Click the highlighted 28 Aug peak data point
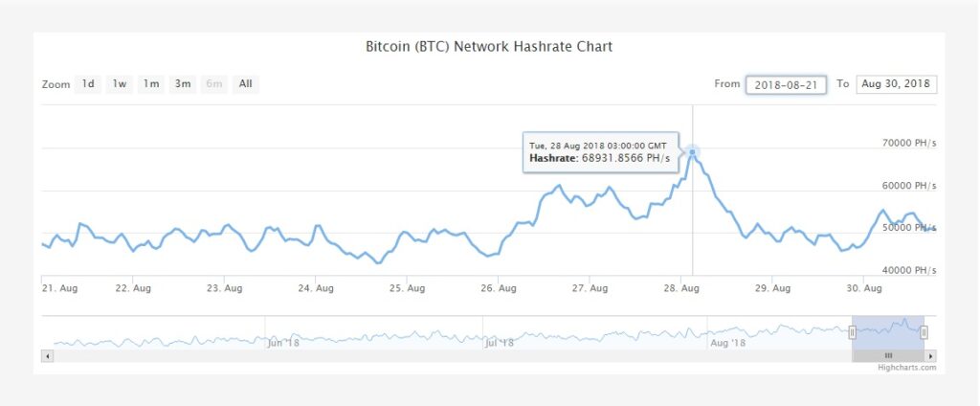The image size is (980, 406). click(692, 152)
